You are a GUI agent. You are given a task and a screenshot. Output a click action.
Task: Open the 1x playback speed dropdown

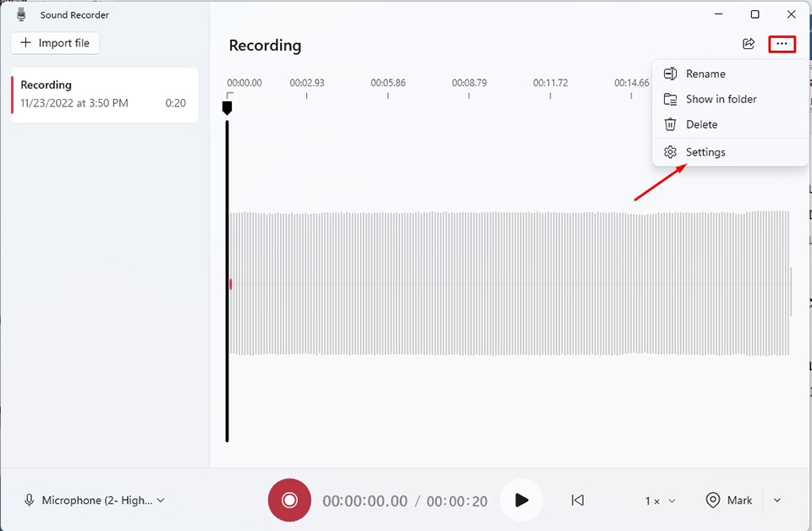pyautogui.click(x=660, y=501)
